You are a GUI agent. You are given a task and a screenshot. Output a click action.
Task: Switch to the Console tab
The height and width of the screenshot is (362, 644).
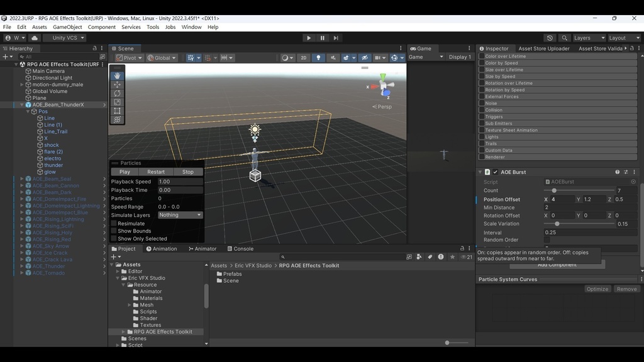(x=240, y=249)
